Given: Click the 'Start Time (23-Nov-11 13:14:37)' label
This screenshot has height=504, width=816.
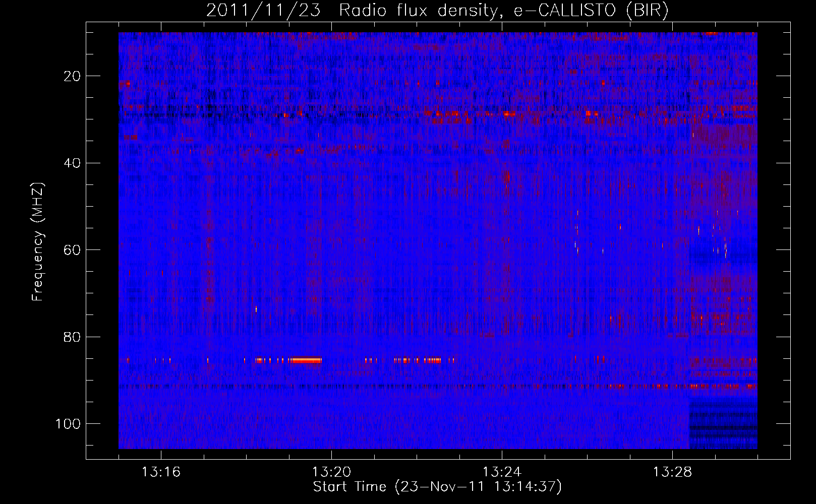Looking at the screenshot, I should 437,487.
